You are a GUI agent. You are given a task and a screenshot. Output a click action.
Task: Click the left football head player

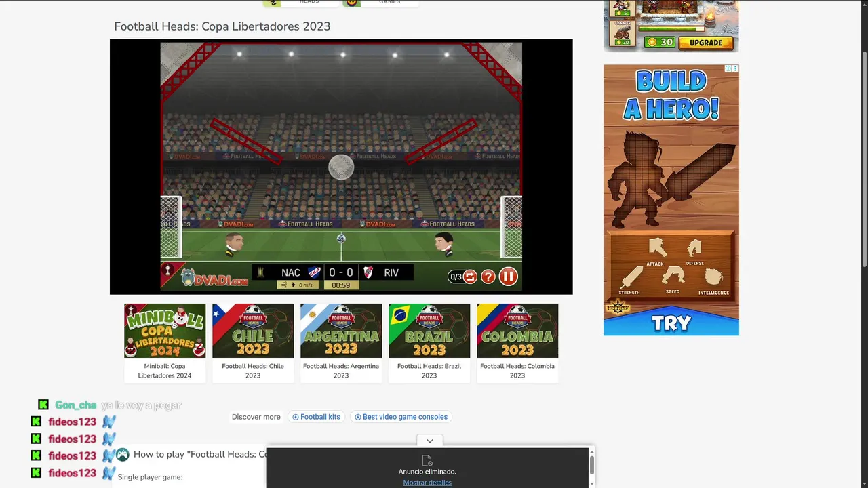pyautogui.click(x=234, y=244)
